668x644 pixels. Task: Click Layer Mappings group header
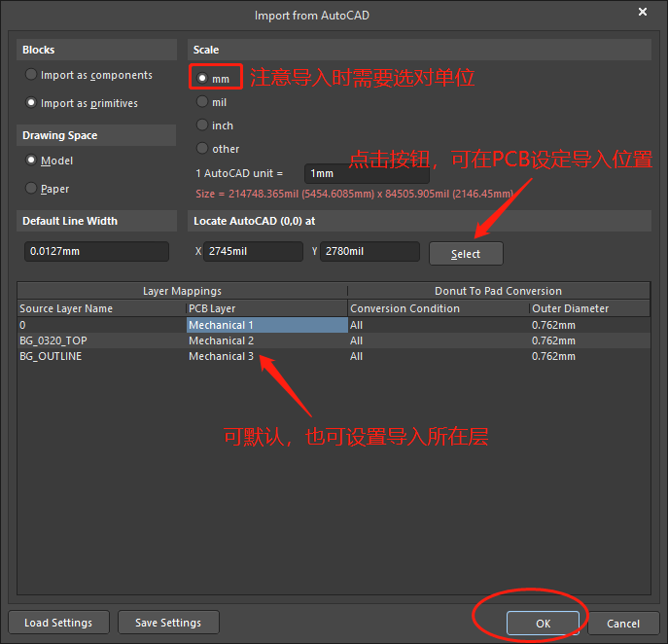[x=183, y=291]
